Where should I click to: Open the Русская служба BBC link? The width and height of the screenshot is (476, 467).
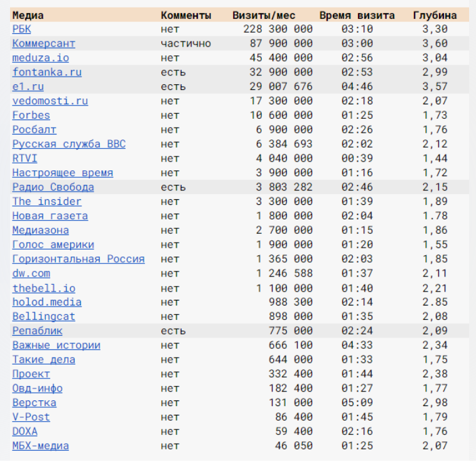69,144
